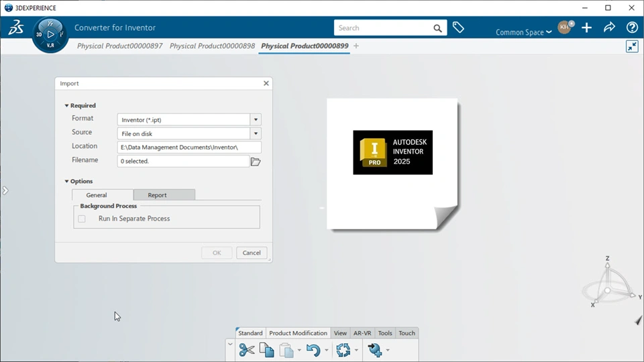Open the Undo history dropdown arrow
This screenshot has width=644, height=362.
point(327,350)
